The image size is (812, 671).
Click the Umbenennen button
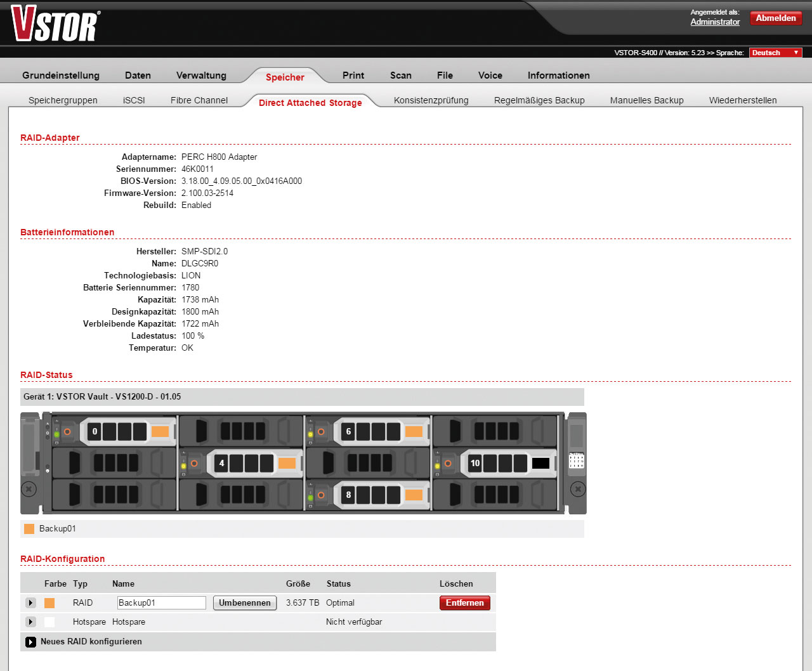coord(245,603)
